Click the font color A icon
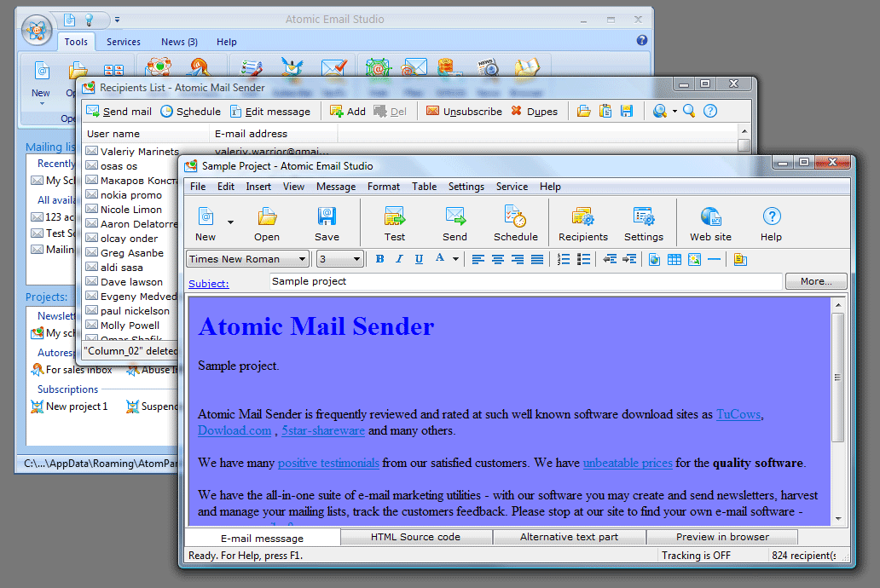 pos(440,259)
